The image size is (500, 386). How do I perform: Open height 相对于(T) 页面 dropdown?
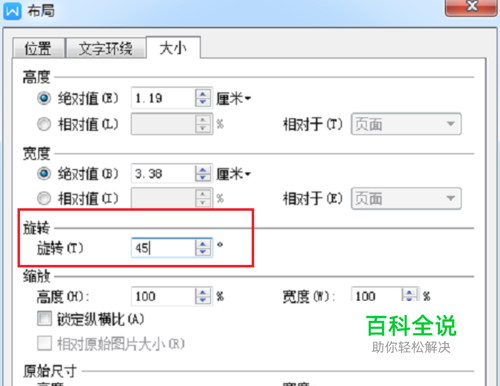[x=406, y=124]
